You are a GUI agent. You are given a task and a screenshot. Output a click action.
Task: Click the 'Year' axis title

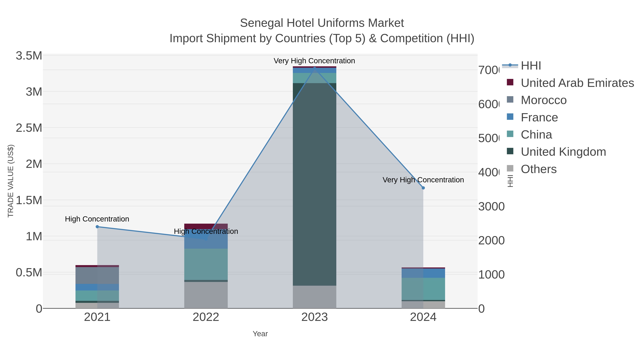point(260,334)
